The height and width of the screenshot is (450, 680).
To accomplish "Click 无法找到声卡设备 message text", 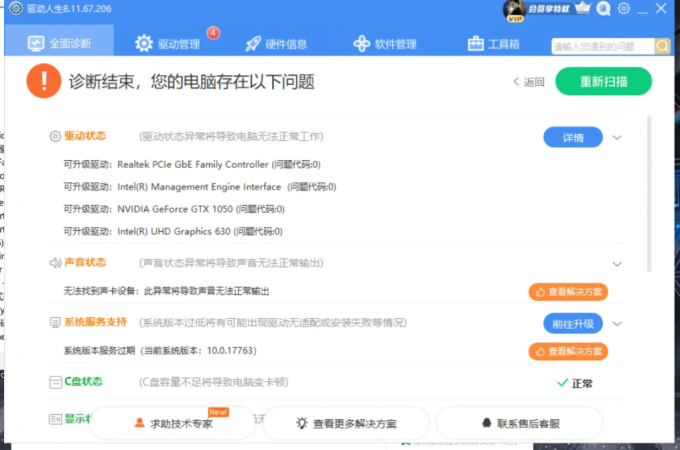I will (166, 291).
